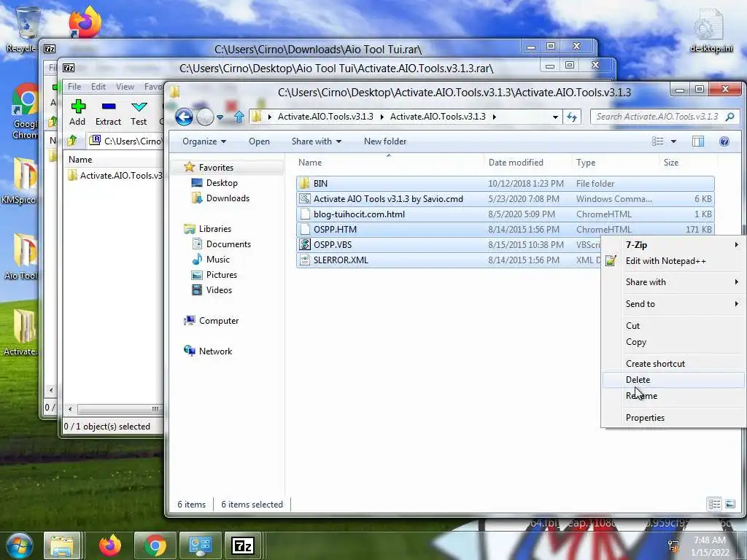Image resolution: width=747 pixels, height=560 pixels.
Task: Click the Up folder arrow in Explorer
Action: point(239,117)
